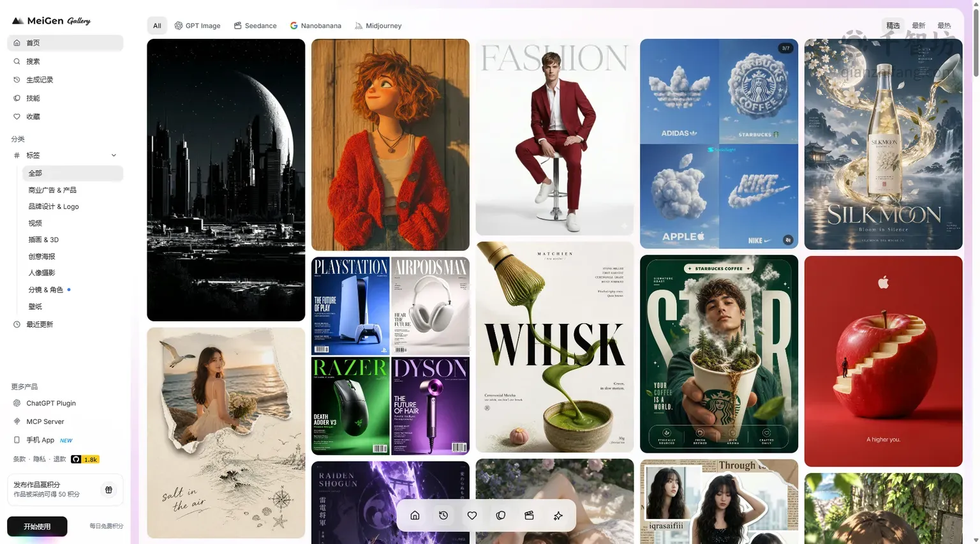Select the 人像摄影 tag
The width and height of the screenshot is (980, 544).
click(x=73, y=273)
